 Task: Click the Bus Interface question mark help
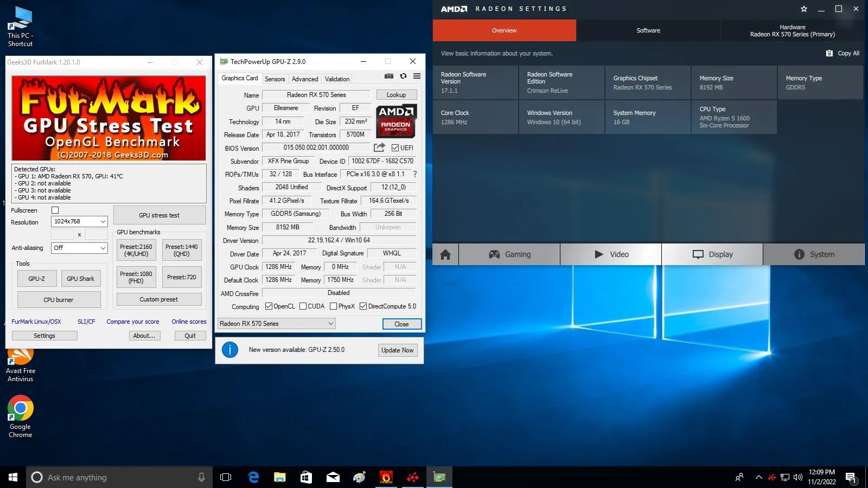click(x=415, y=174)
